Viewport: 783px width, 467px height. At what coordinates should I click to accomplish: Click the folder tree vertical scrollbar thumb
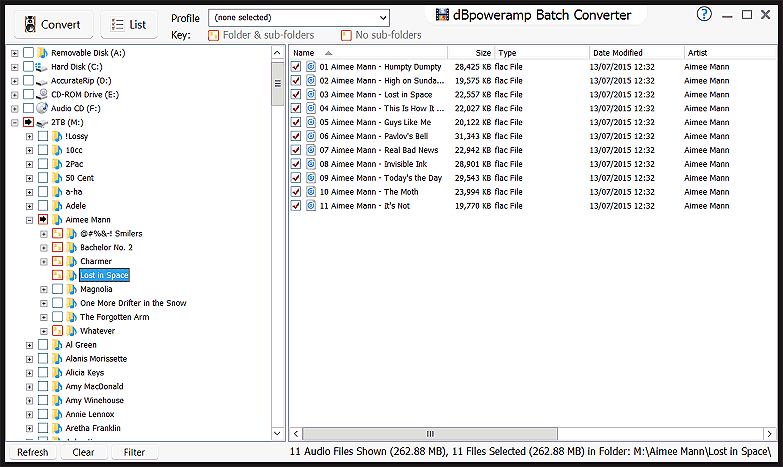278,84
